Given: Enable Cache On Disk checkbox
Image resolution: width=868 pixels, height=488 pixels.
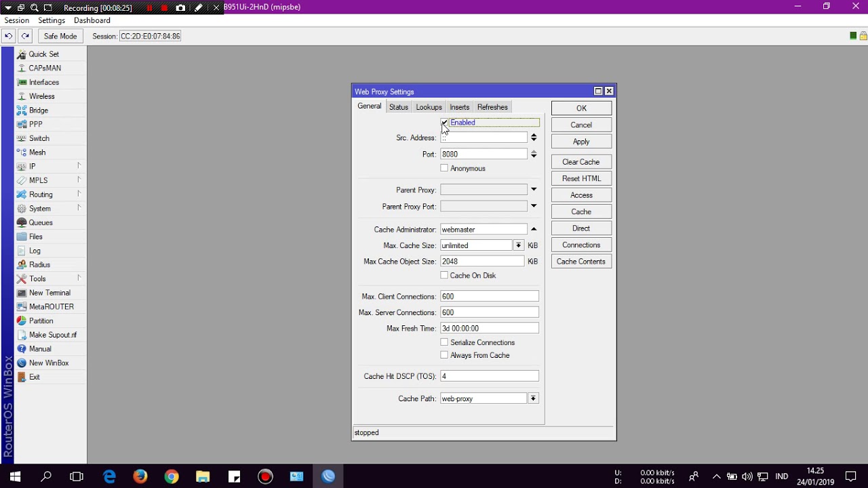Looking at the screenshot, I should pyautogui.click(x=444, y=275).
